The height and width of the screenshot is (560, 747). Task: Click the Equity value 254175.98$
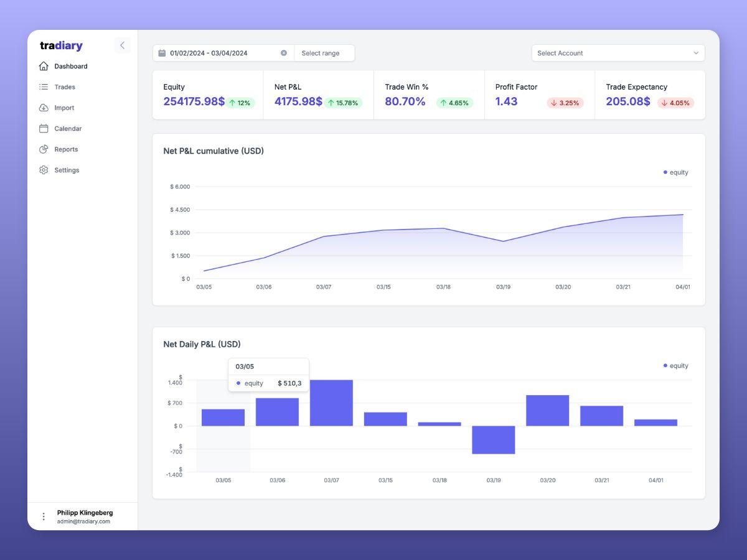click(x=194, y=101)
